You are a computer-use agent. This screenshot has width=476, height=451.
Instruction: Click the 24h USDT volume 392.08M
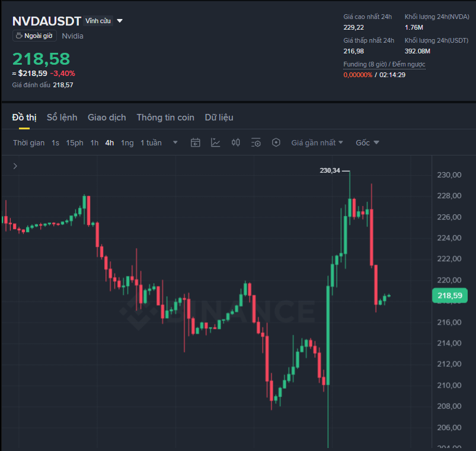pyautogui.click(x=417, y=51)
